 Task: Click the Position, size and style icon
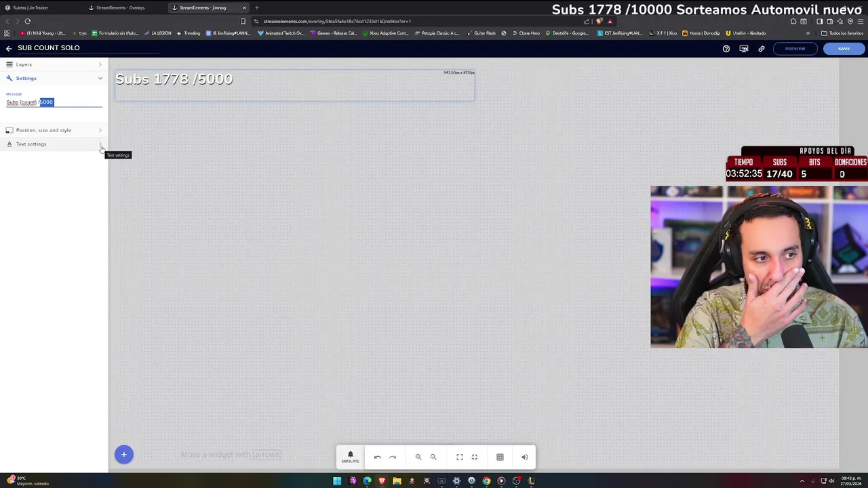[x=9, y=130]
